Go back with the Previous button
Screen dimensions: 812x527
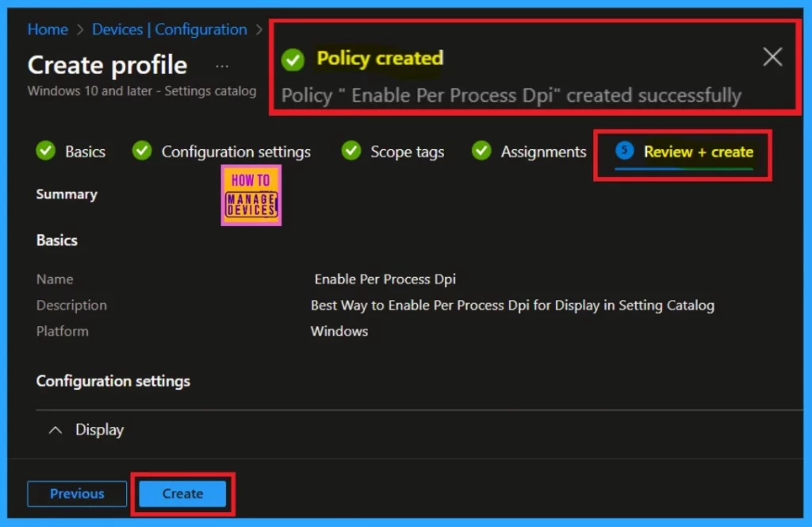77,494
